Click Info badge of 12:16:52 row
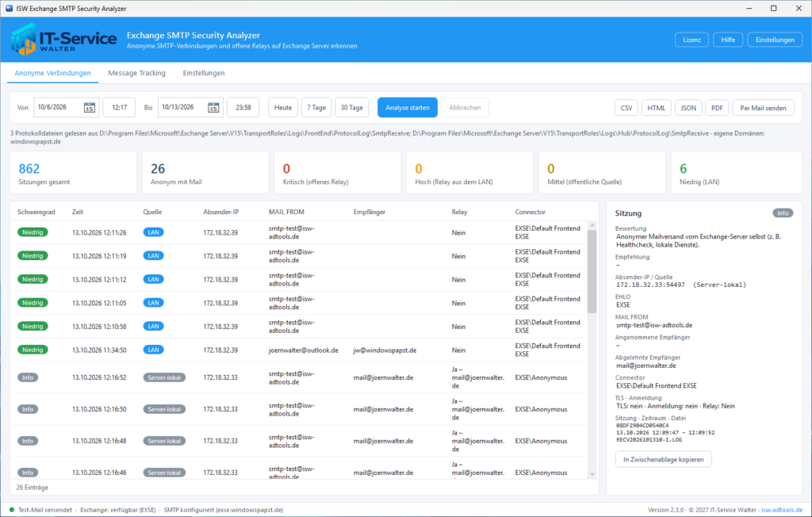The image size is (812, 517). (28, 377)
